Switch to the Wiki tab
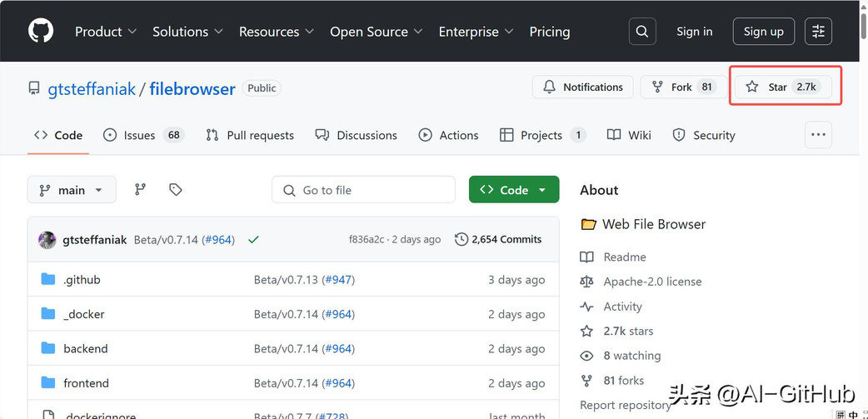Image resolution: width=868 pixels, height=419 pixels. click(x=629, y=135)
